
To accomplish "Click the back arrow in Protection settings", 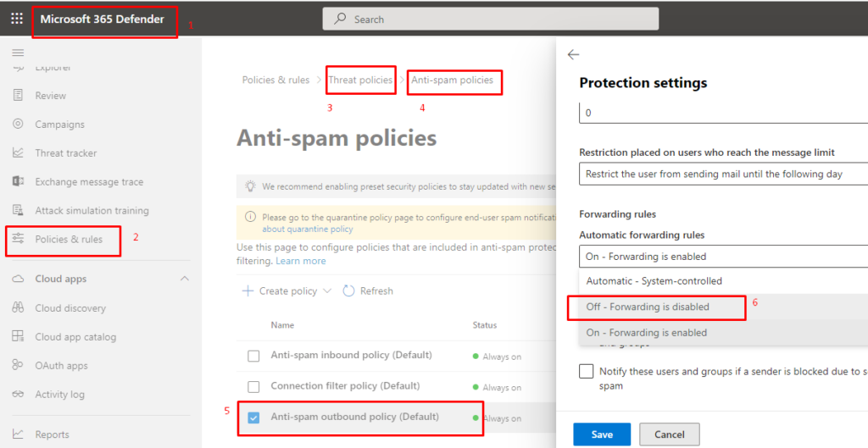I will (x=574, y=54).
